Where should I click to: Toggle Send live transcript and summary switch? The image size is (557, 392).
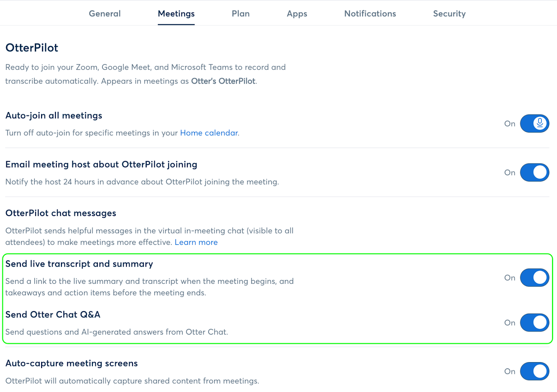pyautogui.click(x=534, y=278)
